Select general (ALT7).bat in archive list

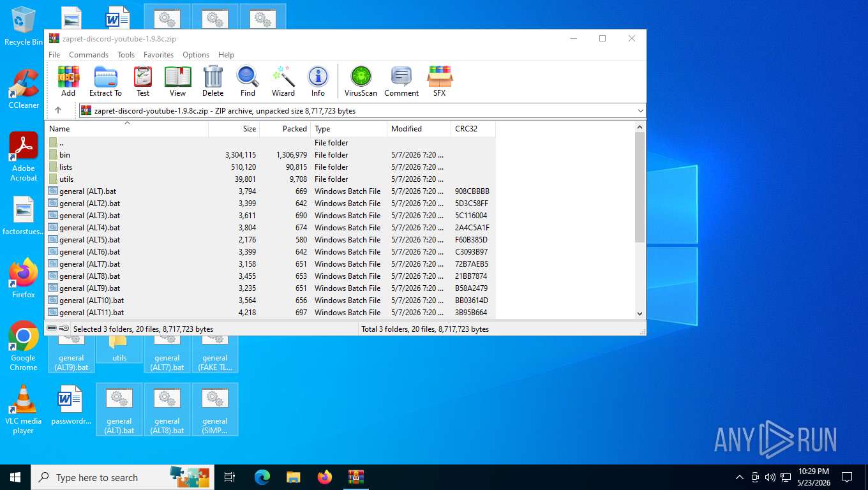(270, 264)
